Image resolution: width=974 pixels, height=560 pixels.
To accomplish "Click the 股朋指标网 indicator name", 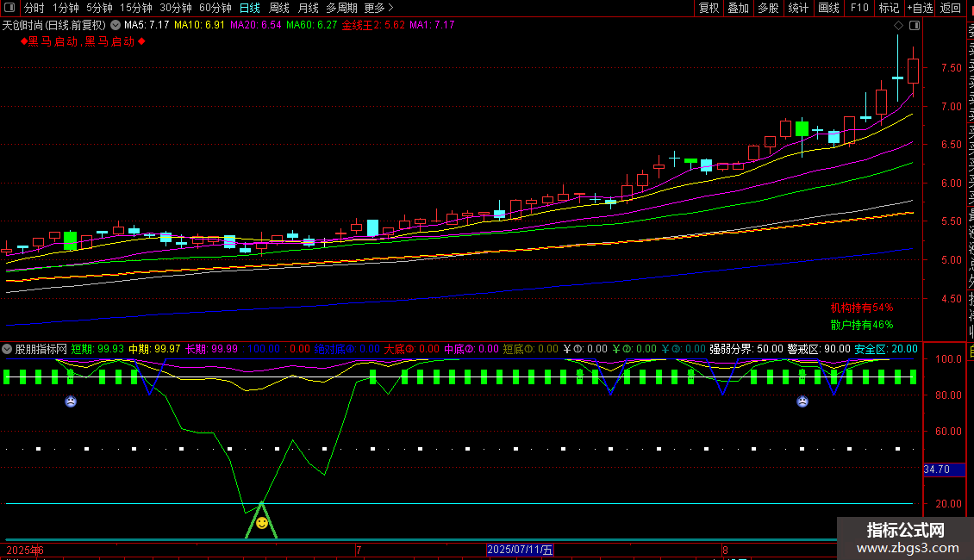I will click(41, 350).
